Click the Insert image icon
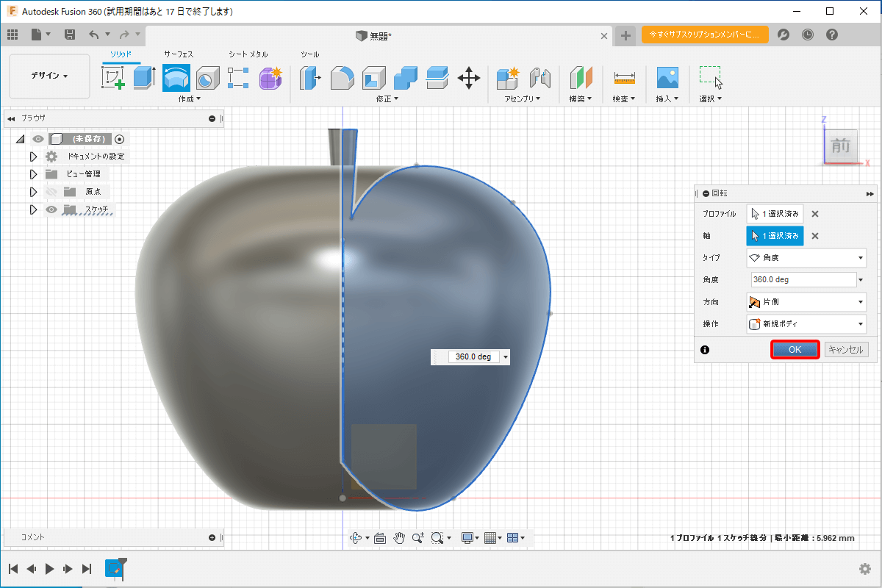882x588 pixels. coord(667,77)
